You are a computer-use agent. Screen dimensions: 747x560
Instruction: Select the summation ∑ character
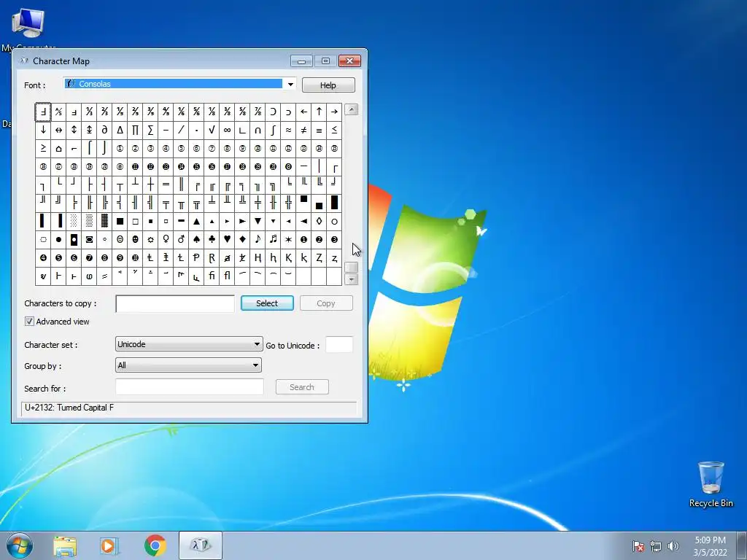150,130
